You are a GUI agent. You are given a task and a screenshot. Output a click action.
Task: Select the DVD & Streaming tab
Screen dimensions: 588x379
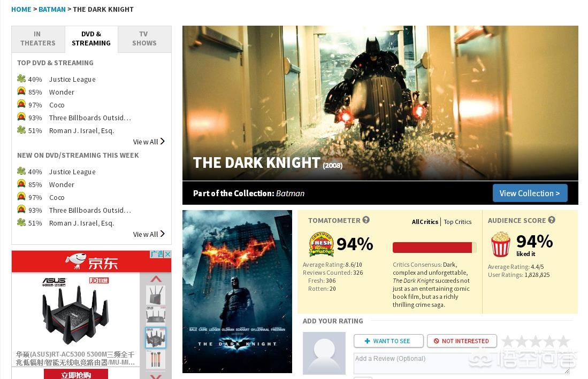(91, 38)
